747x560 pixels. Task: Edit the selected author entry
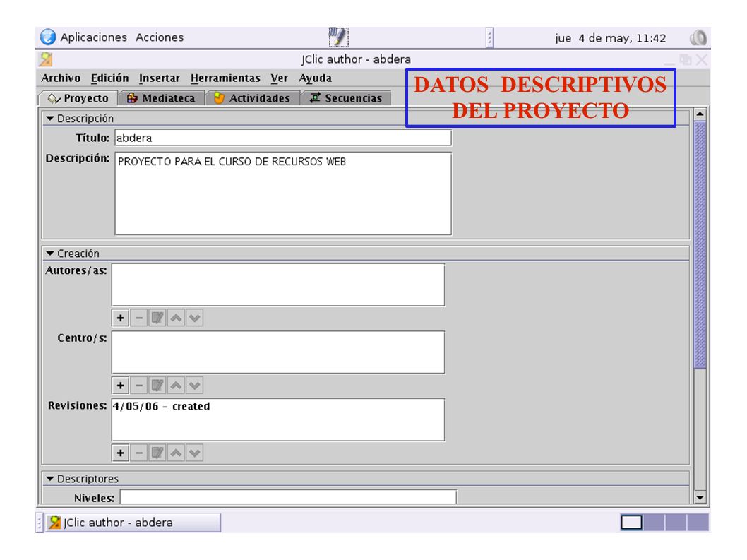pyautogui.click(x=157, y=318)
